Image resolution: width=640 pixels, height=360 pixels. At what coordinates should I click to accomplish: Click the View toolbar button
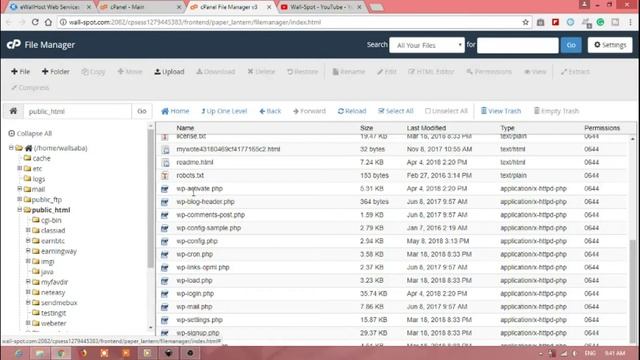click(535, 71)
